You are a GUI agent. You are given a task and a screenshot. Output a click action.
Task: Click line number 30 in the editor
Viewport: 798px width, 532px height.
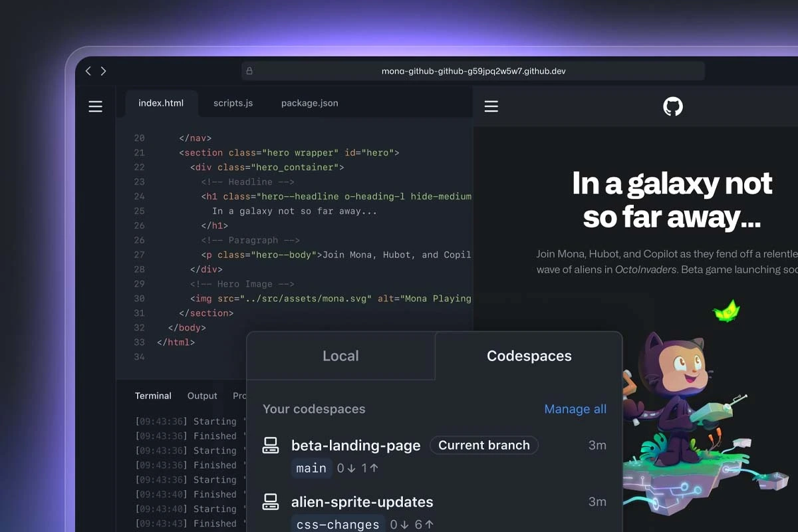[x=139, y=299]
